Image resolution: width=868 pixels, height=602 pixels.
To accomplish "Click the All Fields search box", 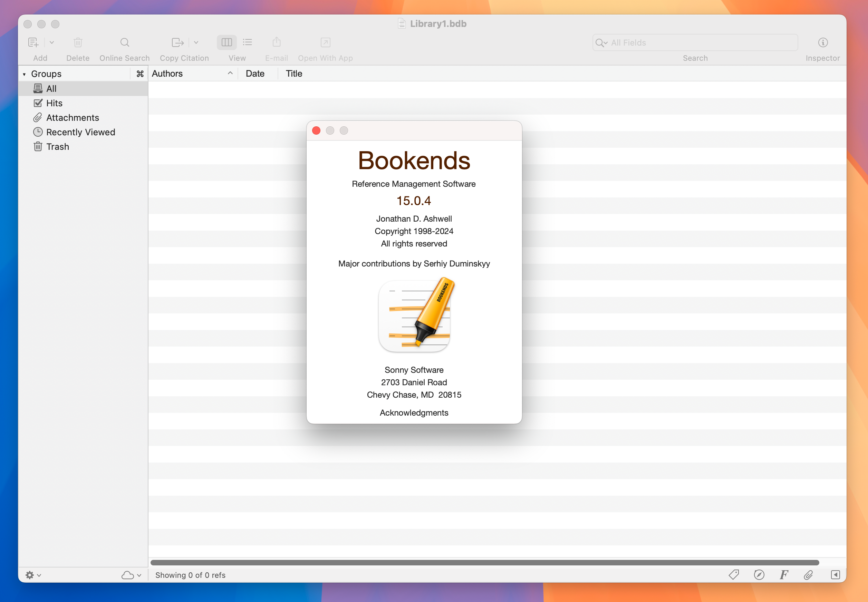I will 695,42.
